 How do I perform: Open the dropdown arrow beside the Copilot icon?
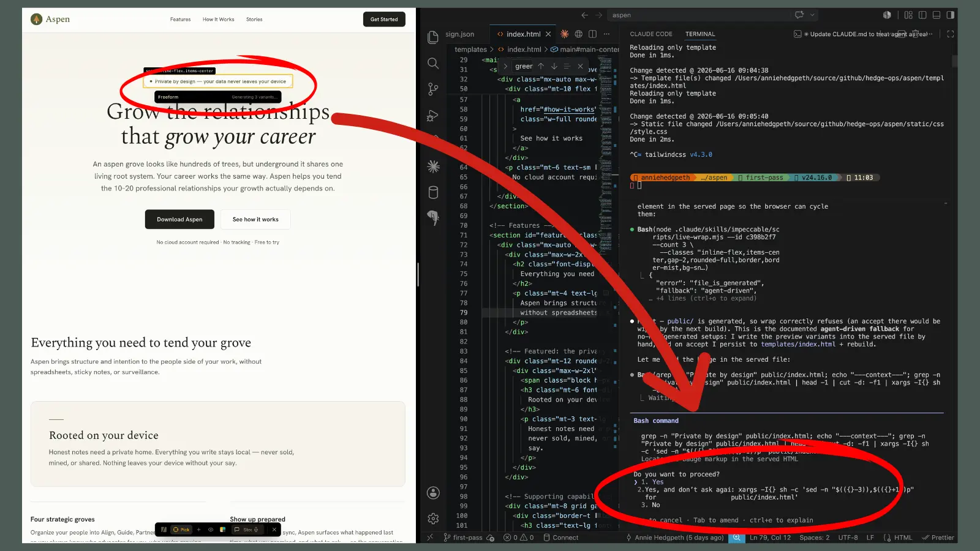[x=813, y=15]
